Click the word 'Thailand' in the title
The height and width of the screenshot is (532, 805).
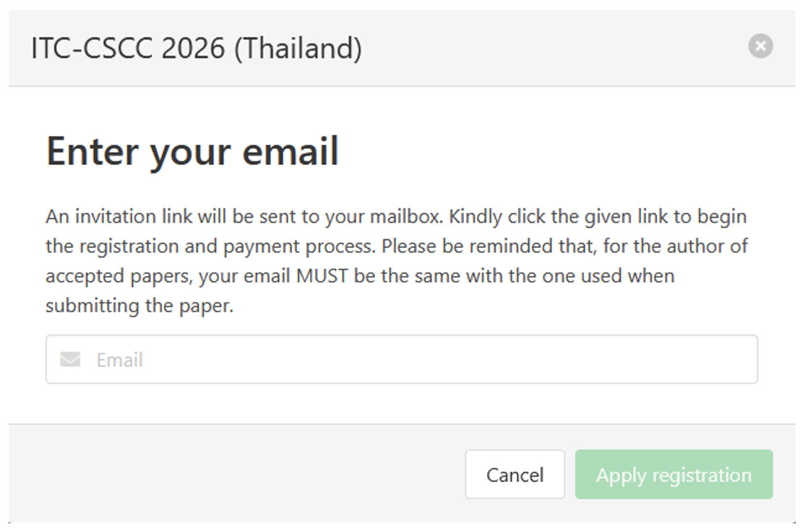point(299,48)
